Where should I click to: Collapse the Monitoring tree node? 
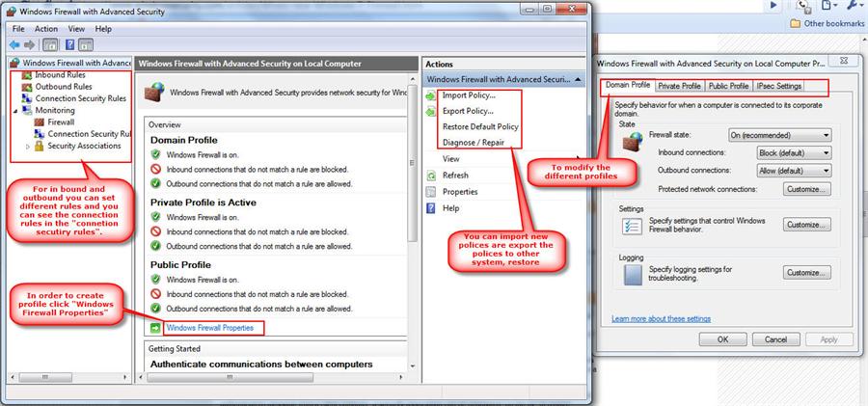pyautogui.click(x=15, y=111)
